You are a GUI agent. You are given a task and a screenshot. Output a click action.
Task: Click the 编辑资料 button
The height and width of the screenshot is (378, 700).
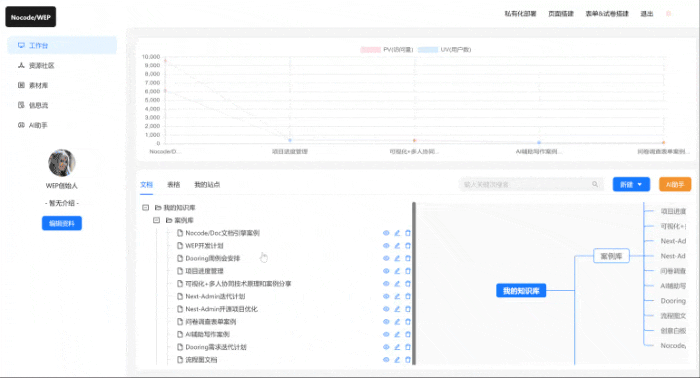click(62, 223)
